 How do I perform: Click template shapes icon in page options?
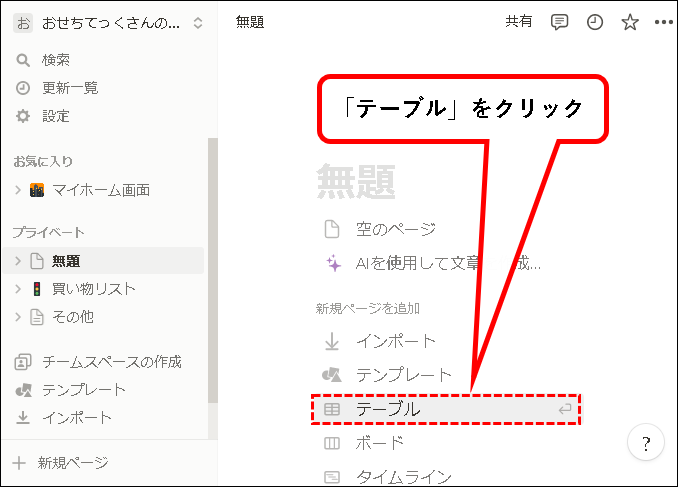click(332, 375)
